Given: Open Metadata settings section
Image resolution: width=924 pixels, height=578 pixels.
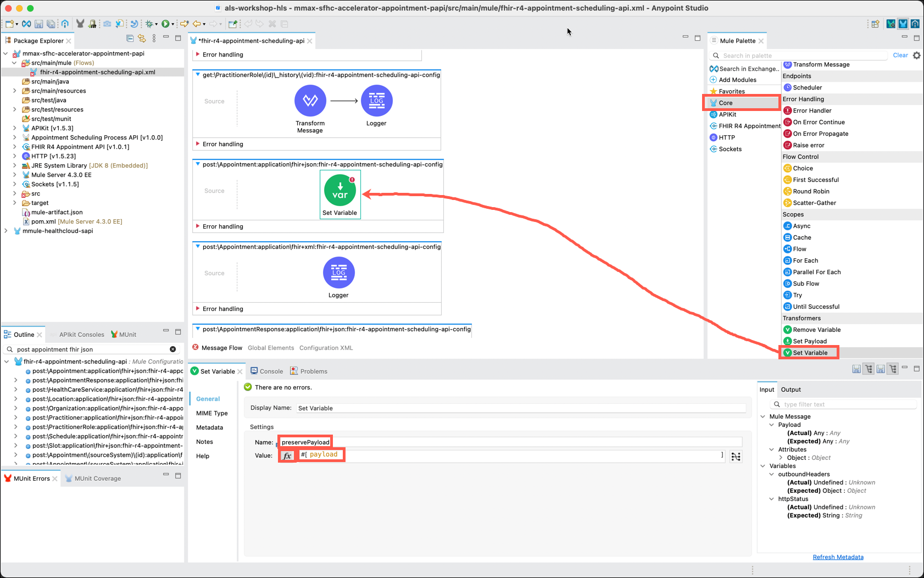Looking at the screenshot, I should coord(210,427).
